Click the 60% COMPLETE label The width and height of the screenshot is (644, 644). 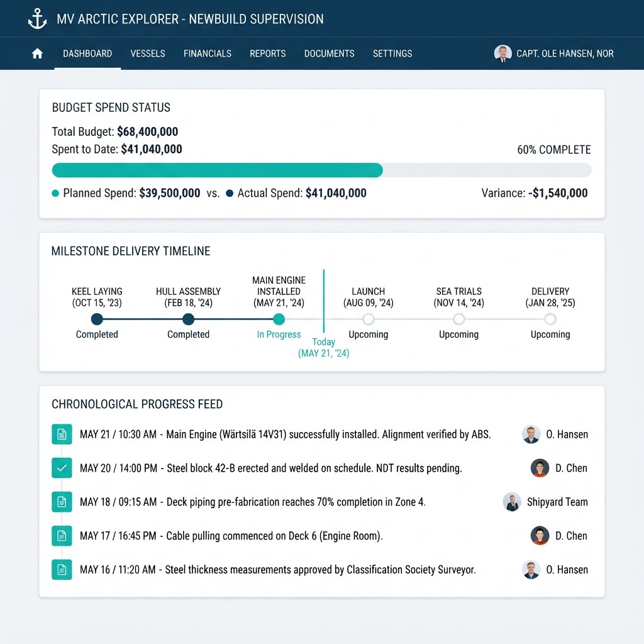(554, 150)
